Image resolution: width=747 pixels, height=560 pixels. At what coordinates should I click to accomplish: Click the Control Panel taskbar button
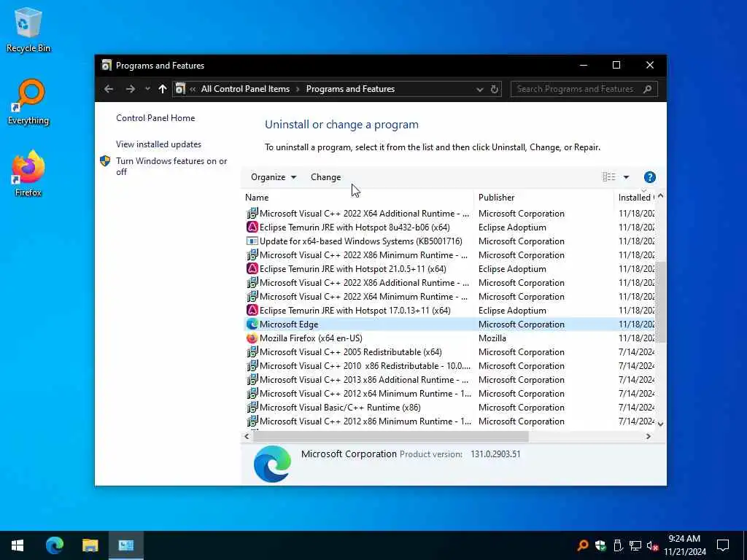tap(125, 545)
